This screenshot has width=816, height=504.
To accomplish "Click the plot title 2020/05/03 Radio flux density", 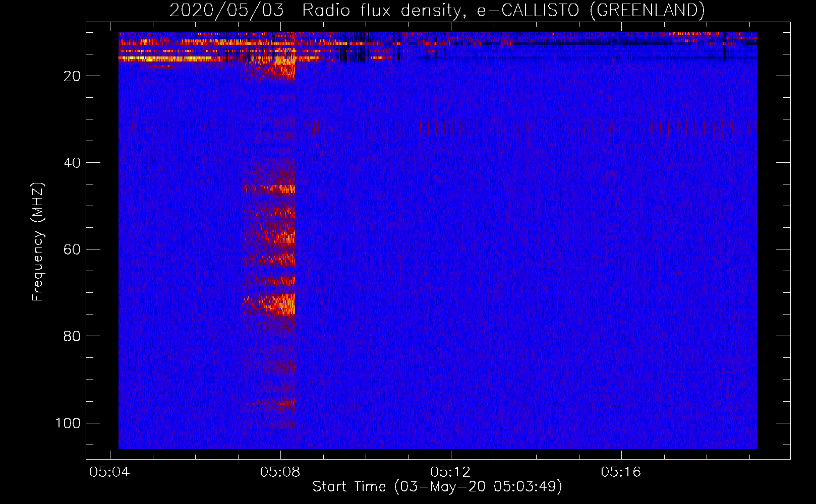I will (437, 10).
